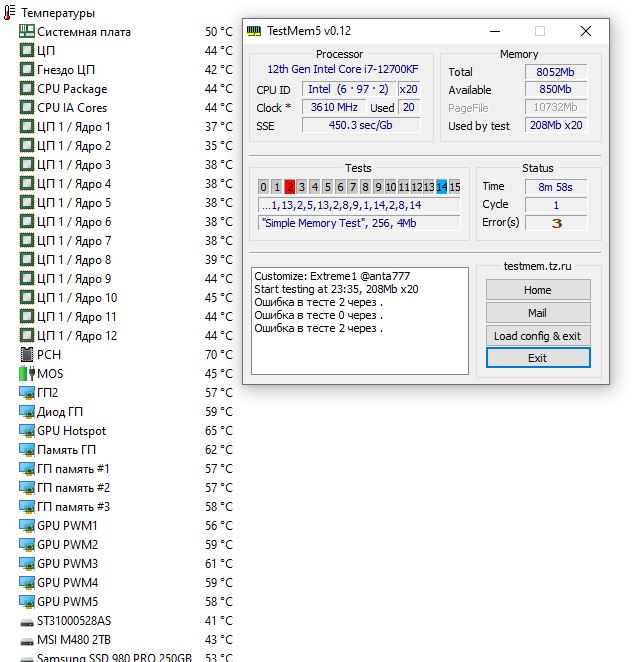The image size is (644, 662).
Task: Click the icon for ЦП 1 / Ядро 1
Action: (27, 126)
